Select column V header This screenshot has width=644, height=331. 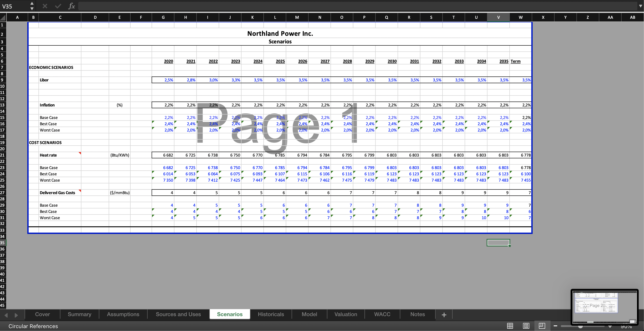[x=498, y=17]
